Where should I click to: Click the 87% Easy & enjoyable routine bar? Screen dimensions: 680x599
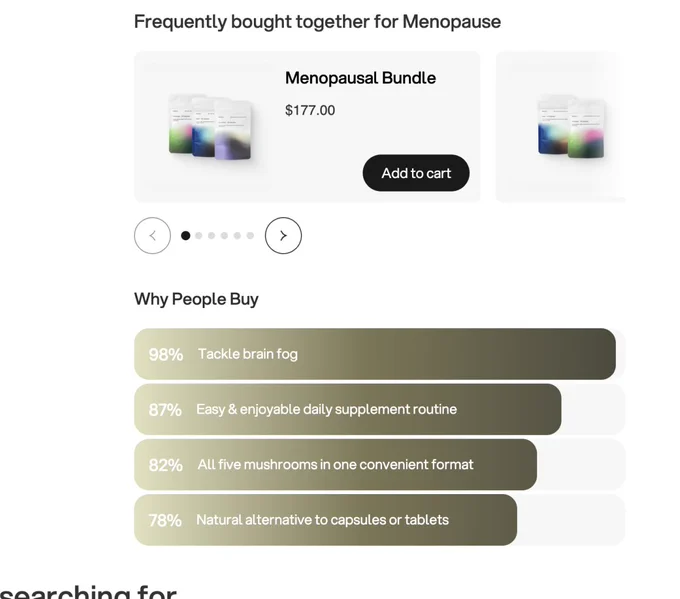347,409
